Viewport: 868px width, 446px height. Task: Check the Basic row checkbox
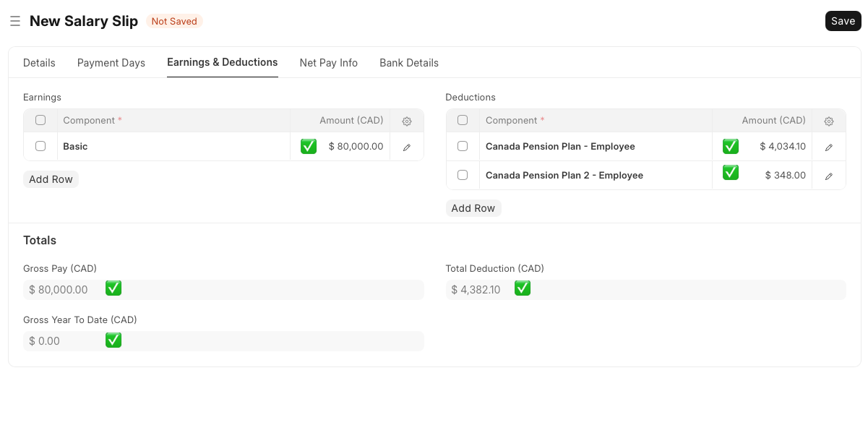click(40, 146)
